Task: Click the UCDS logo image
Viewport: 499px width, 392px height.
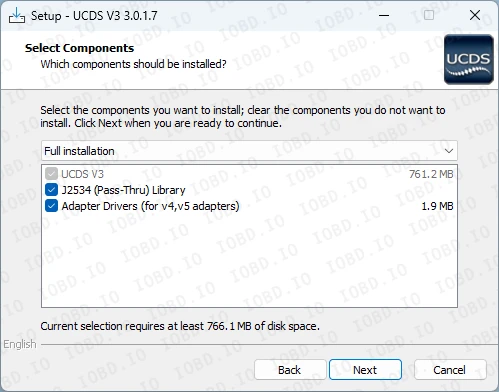Action: point(469,59)
